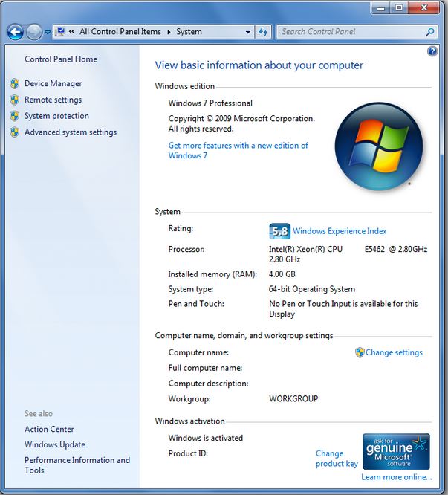Open System protection link
The height and width of the screenshot is (495, 448).
[56, 116]
